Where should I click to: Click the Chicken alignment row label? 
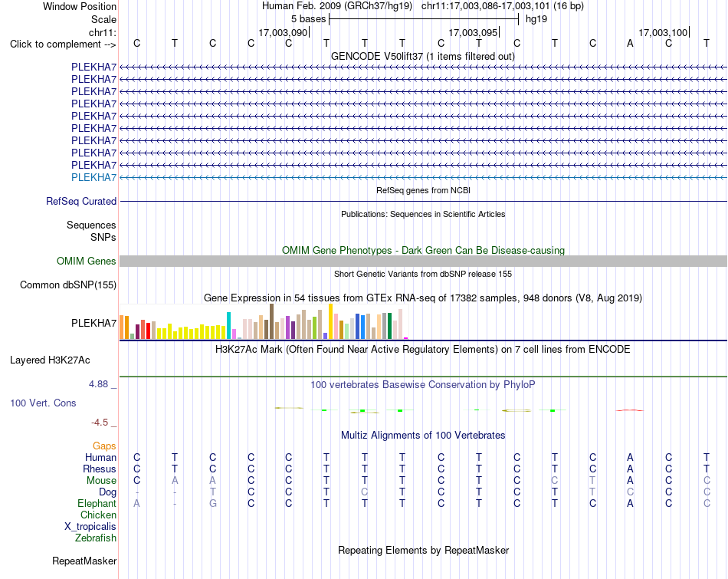click(x=98, y=515)
